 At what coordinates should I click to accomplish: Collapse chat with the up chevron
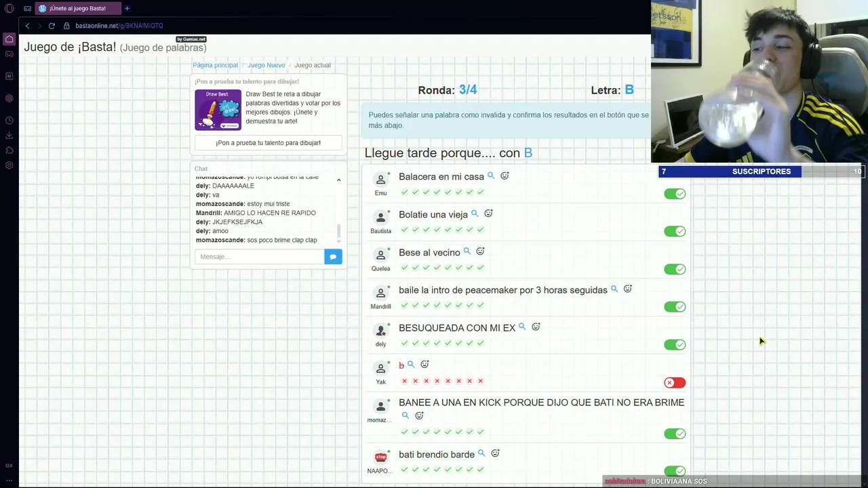pos(338,180)
